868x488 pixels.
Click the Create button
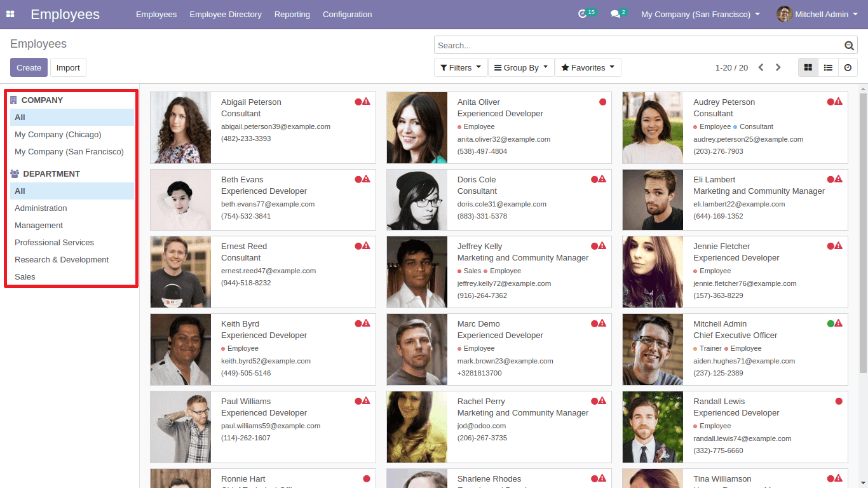pyautogui.click(x=29, y=67)
